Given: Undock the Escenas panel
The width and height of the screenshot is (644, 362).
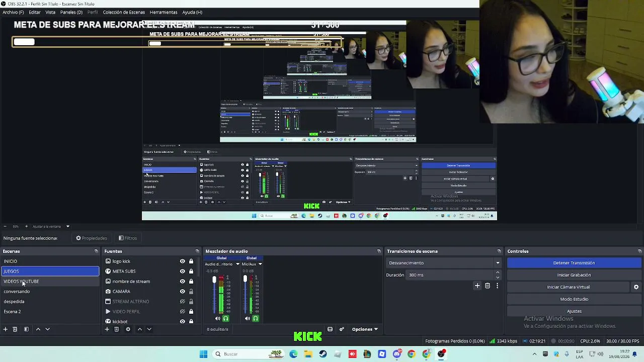Looking at the screenshot, I should coord(96,251).
